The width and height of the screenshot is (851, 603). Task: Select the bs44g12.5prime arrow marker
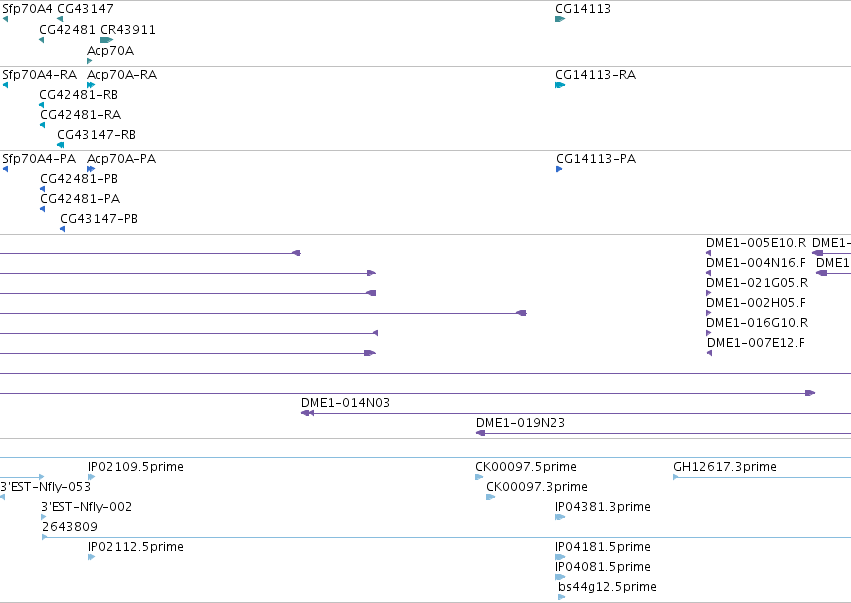562,597
